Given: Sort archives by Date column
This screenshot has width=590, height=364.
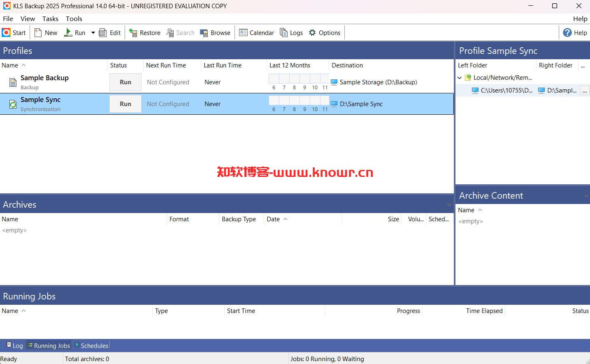Looking at the screenshot, I should coord(303,219).
